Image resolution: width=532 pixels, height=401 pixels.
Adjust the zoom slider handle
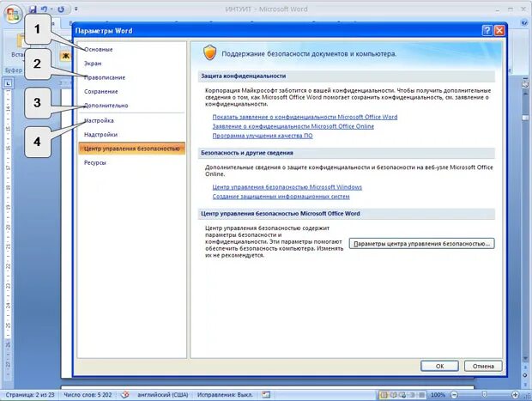click(485, 394)
